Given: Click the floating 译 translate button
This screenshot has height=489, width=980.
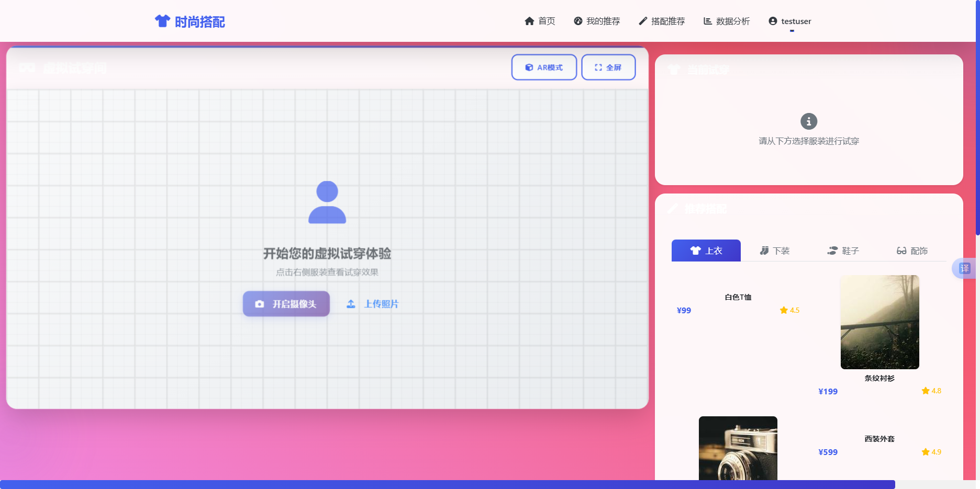Looking at the screenshot, I should [964, 268].
